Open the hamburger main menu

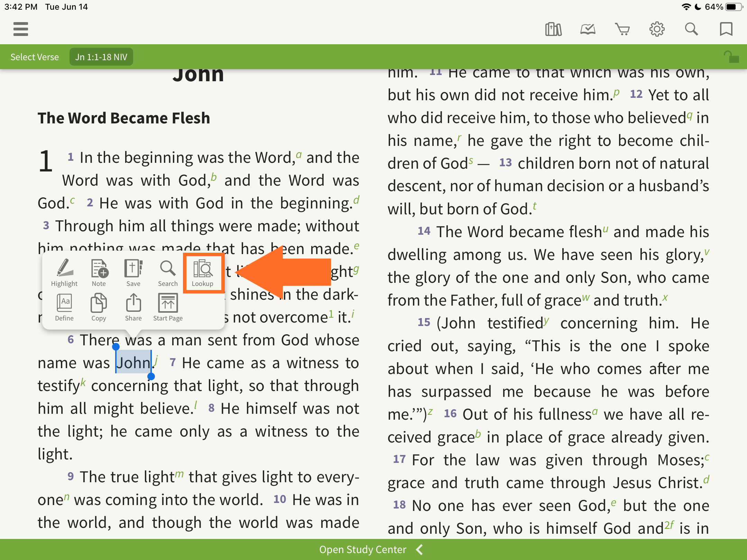coord(20,29)
